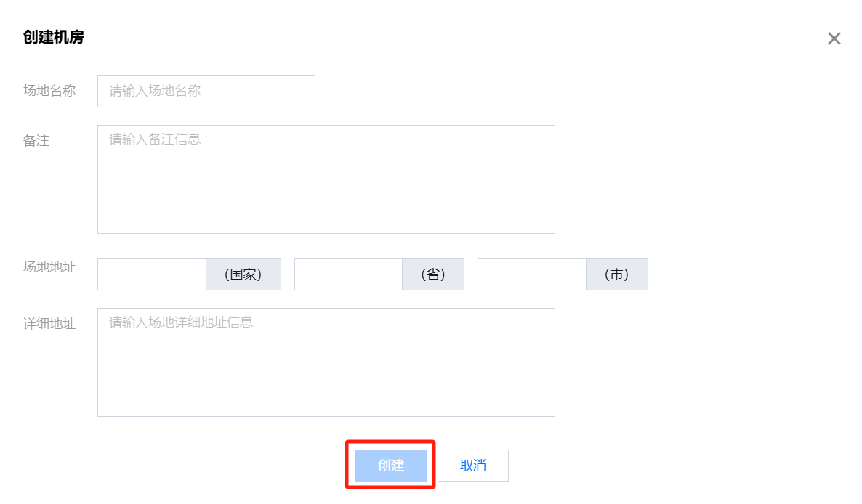Image resolution: width=862 pixels, height=504 pixels.
Task: Click the province input before (省)
Action: click(348, 275)
